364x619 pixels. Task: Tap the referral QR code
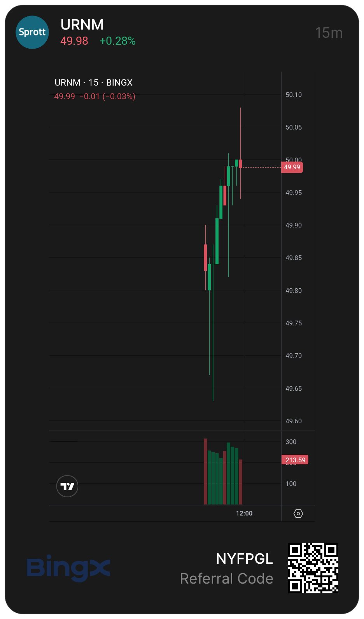[313, 568]
